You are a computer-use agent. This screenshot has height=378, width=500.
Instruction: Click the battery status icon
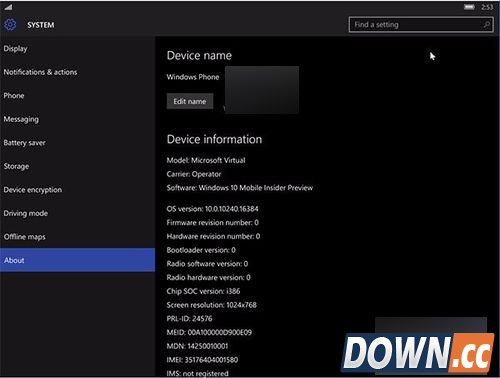[469, 7]
